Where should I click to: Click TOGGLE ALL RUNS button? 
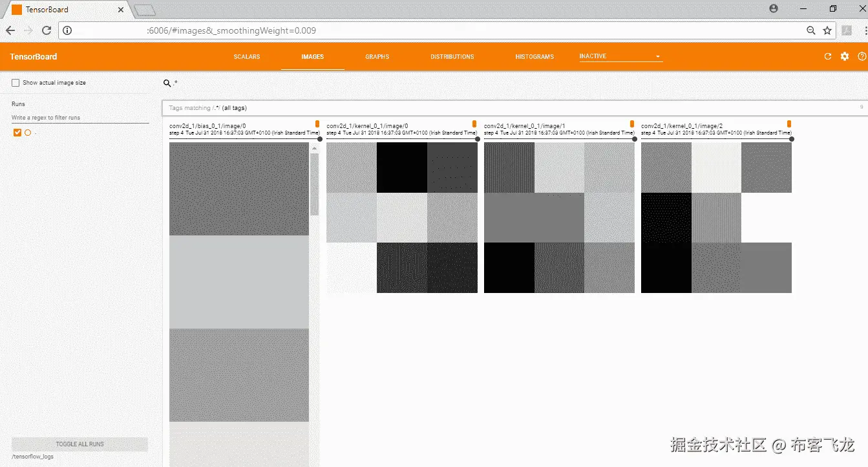pyautogui.click(x=79, y=444)
